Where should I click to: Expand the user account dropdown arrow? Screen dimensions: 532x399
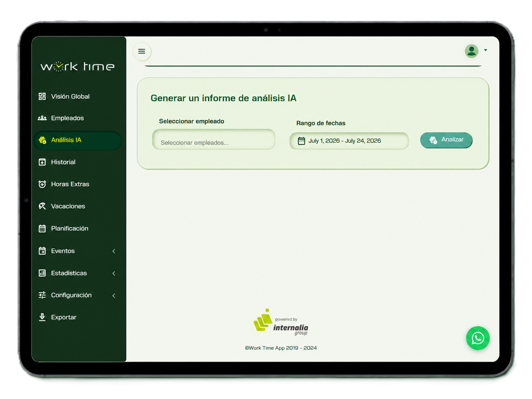tap(485, 50)
